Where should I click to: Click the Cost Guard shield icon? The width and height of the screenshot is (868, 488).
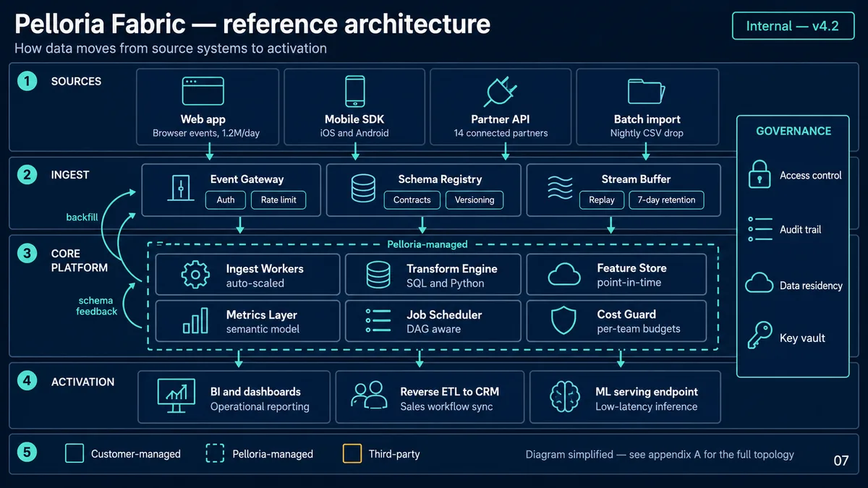pyautogui.click(x=563, y=321)
